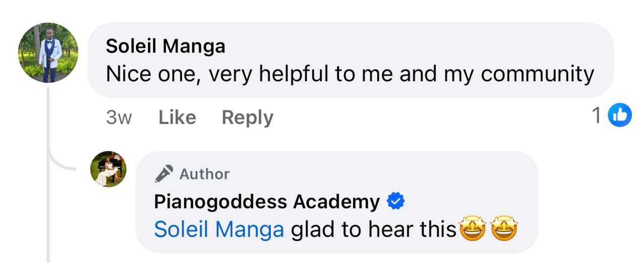Click the vertical thread line below Soleil's avatar
Viewport: 644px width, 263px height.
pos(48,212)
